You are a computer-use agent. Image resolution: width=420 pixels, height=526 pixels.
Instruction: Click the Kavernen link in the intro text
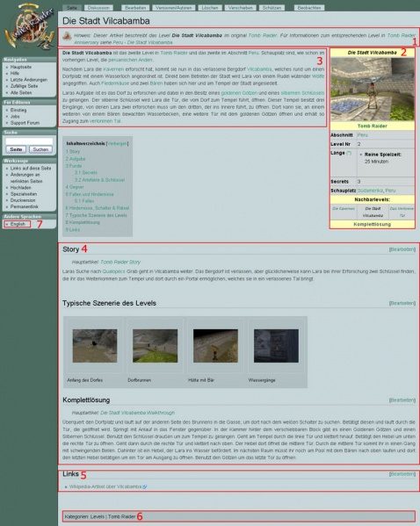pyautogui.click(x=113, y=69)
